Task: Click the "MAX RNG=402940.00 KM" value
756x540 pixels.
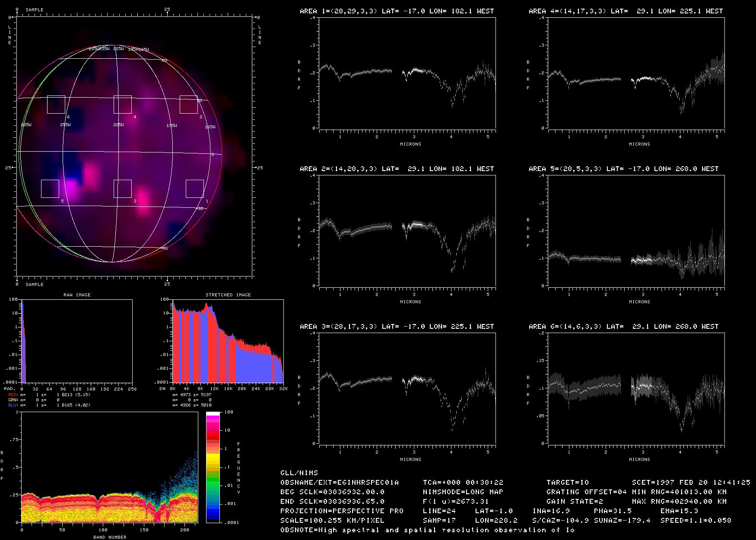Action: tap(680, 502)
